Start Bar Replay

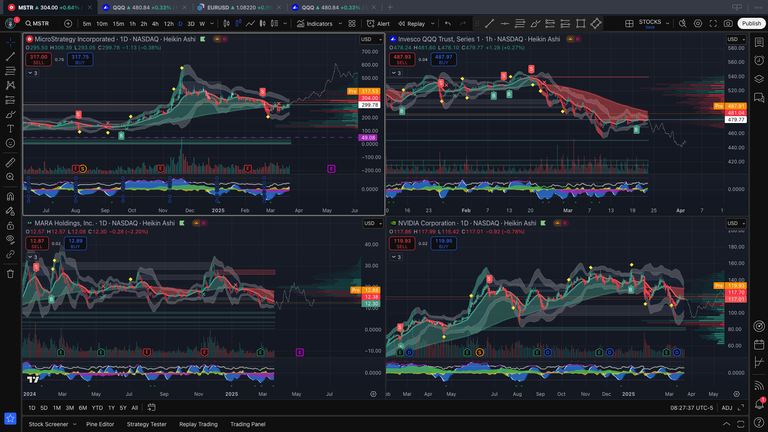coord(411,24)
